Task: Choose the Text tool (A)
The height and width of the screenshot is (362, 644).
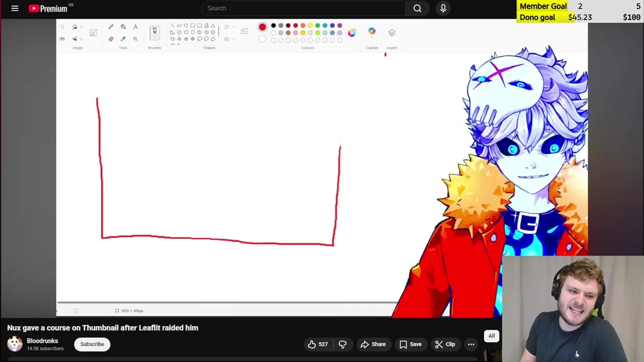Action: point(135,27)
